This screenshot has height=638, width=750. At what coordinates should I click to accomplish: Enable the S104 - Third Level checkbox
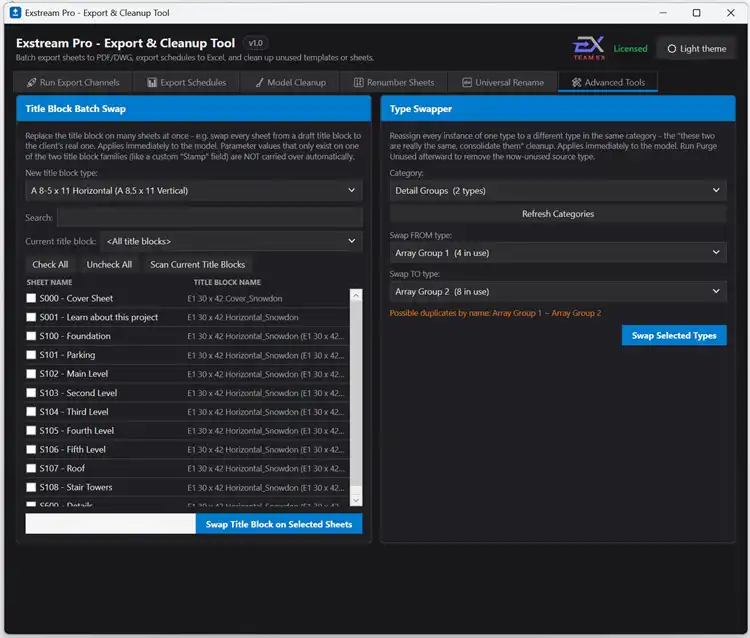coord(31,412)
